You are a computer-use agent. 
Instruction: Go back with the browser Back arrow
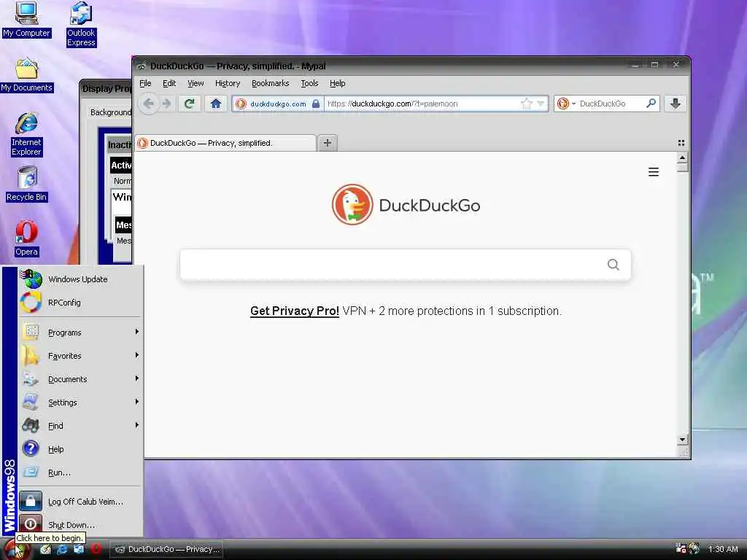coord(149,104)
